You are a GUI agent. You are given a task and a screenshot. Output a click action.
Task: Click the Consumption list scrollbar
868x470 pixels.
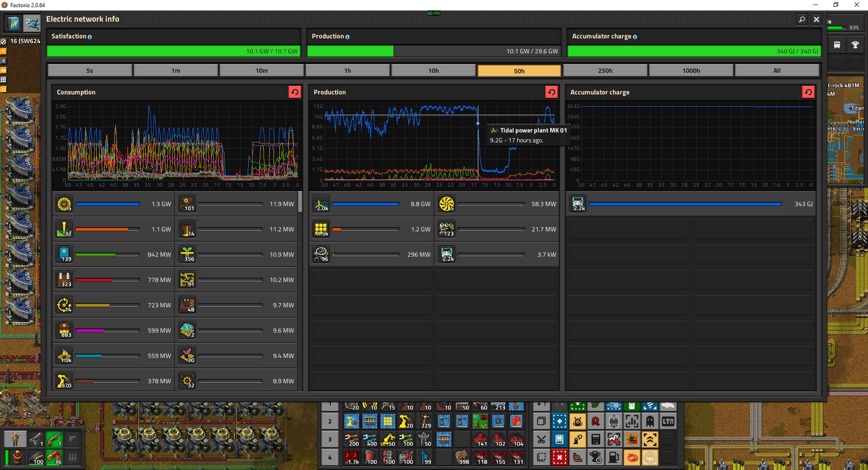300,201
